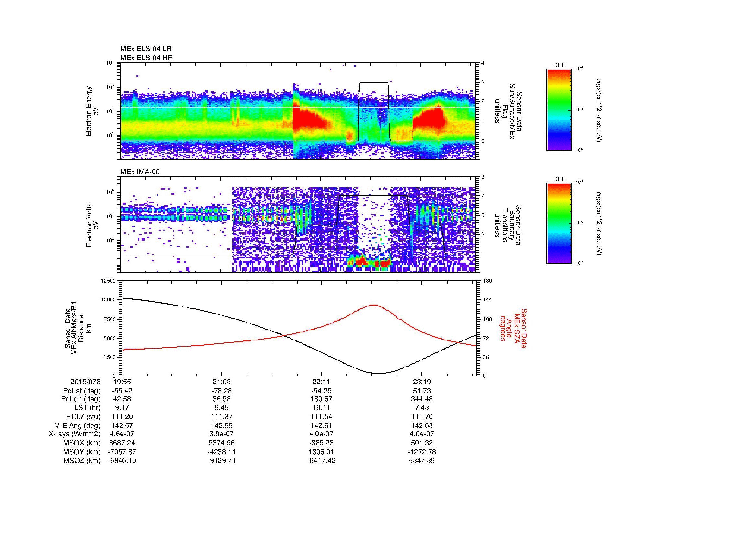This screenshot has width=756, height=534.
Task: Click the F10.7 value 111.20
Action: (122, 416)
